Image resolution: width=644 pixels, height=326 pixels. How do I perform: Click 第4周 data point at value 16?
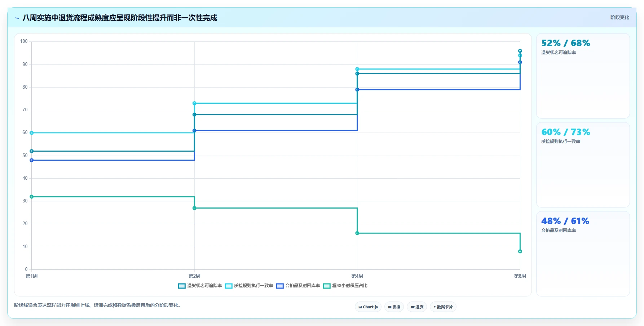click(x=357, y=233)
